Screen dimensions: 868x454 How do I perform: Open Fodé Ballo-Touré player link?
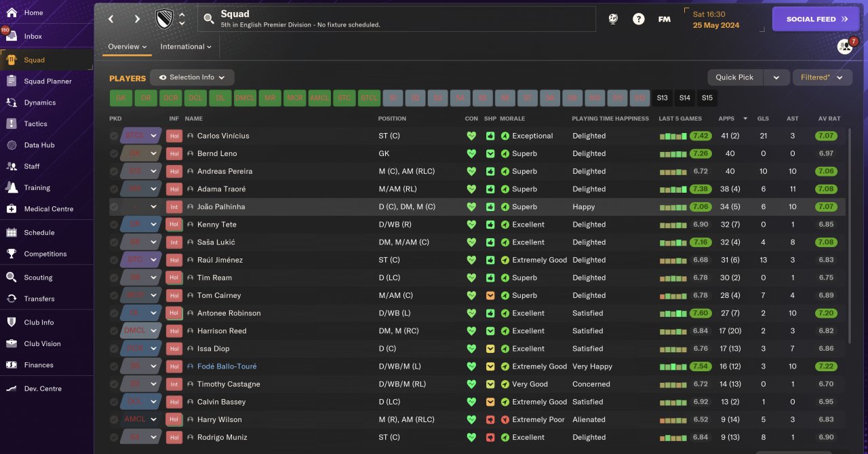pyautogui.click(x=226, y=366)
